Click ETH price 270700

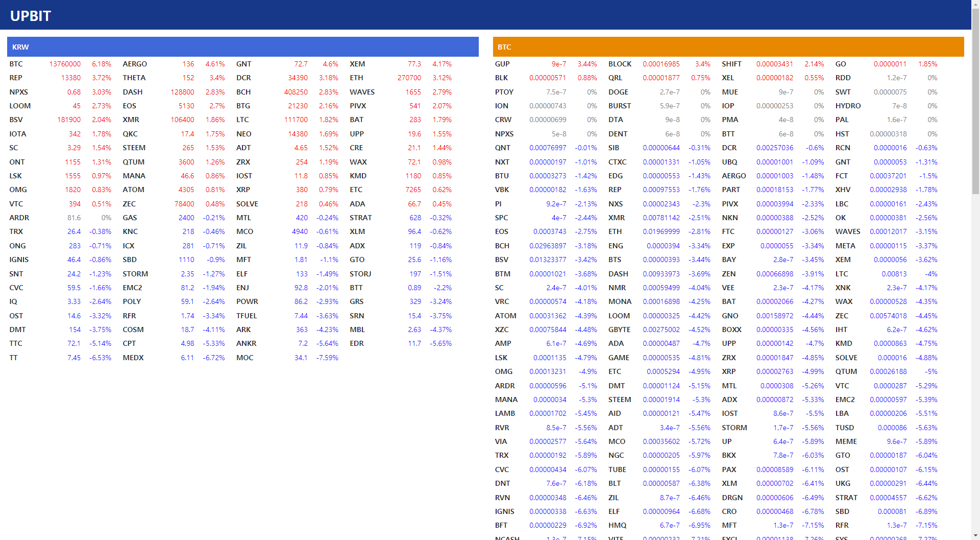(x=409, y=78)
